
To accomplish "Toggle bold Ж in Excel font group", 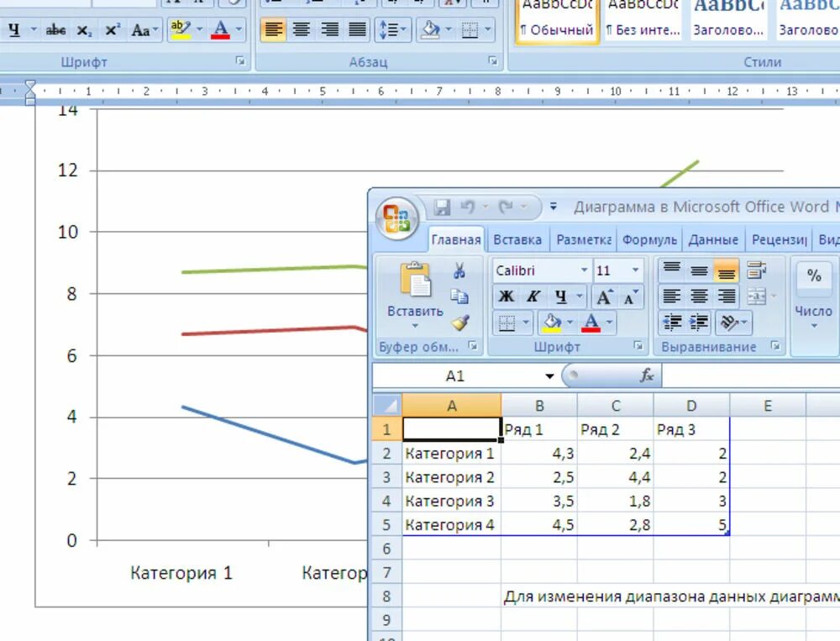I will [507, 297].
